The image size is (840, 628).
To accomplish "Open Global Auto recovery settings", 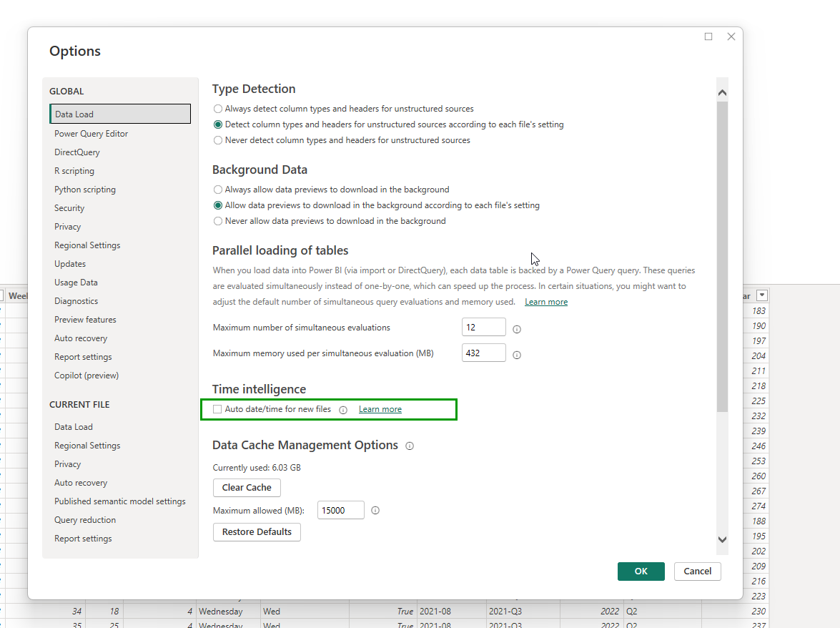I will click(80, 338).
